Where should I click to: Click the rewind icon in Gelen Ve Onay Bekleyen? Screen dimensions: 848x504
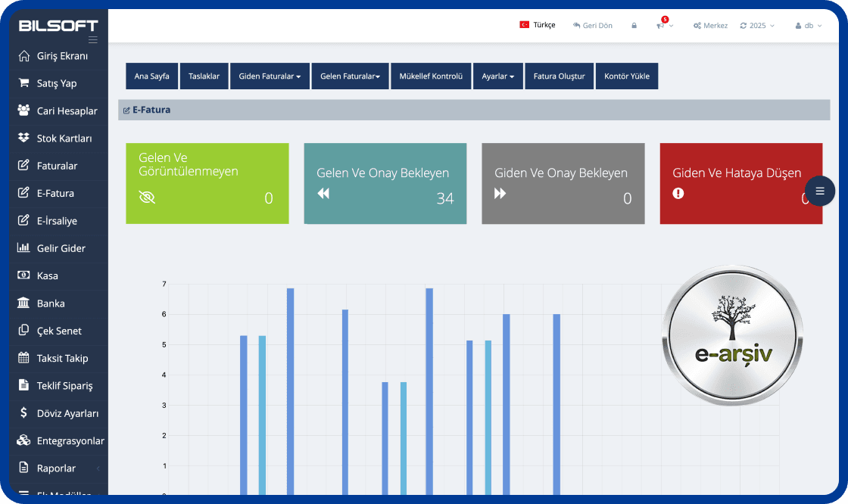point(323,193)
